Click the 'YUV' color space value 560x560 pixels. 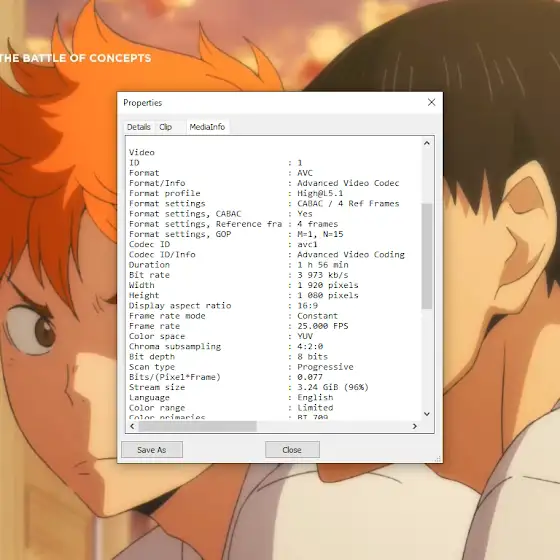[305, 336]
